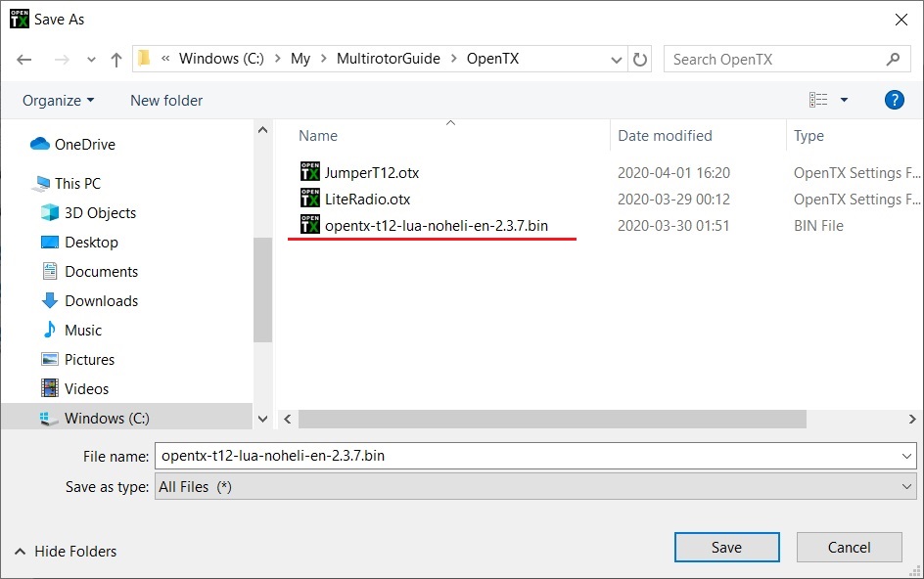
Task: Sort files by Name column
Action: point(318,136)
